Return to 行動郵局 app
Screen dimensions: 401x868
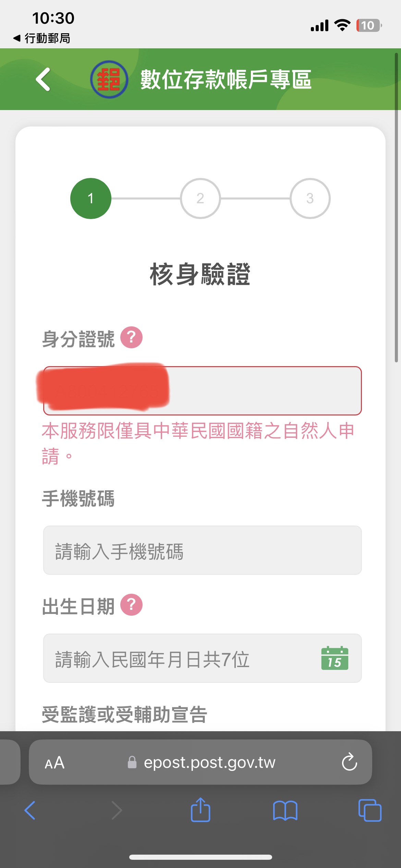point(42,38)
